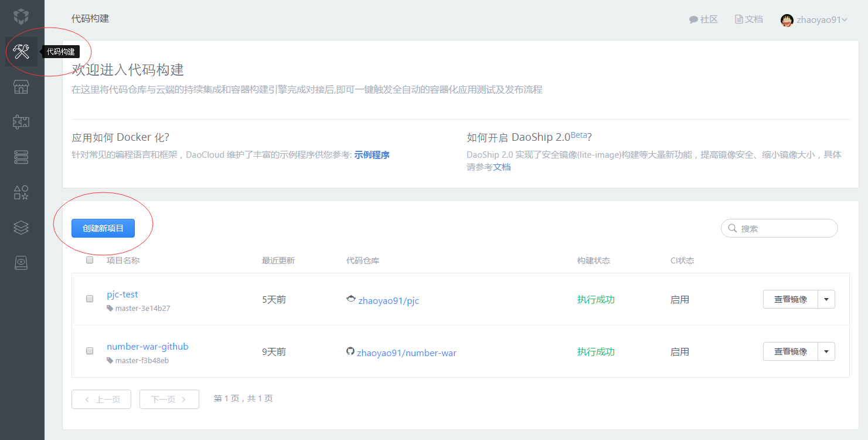This screenshot has width=868, height=440.
Task: Click the 上一页 previous page button
Action: (x=101, y=400)
